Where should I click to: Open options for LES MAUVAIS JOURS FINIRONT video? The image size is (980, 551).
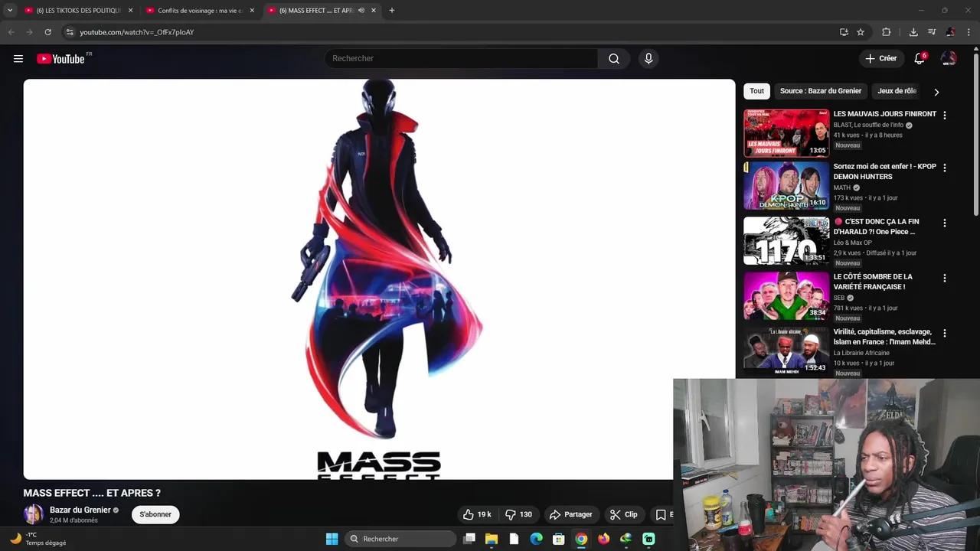tap(945, 115)
